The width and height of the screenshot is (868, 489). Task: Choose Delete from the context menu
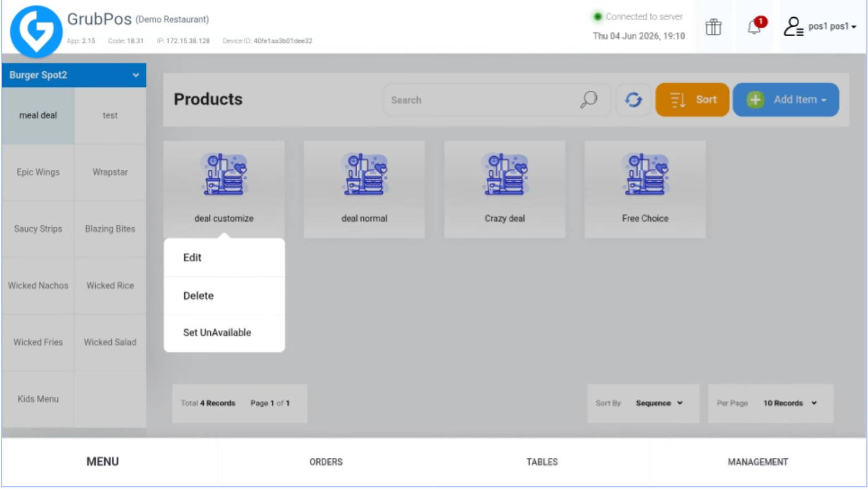(224, 296)
